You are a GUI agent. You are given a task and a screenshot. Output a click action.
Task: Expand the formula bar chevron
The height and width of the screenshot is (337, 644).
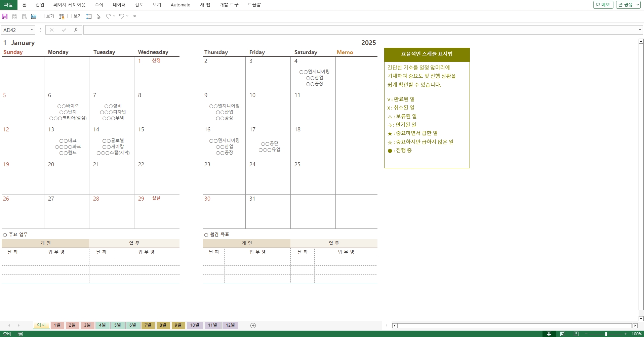pos(640,30)
